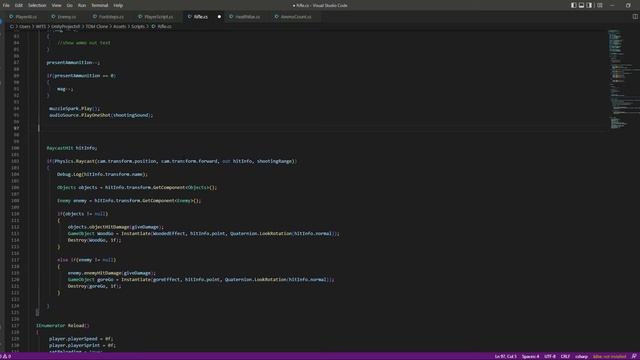Switch to the AmmoCount.cs tab
The height and width of the screenshot is (360, 640).
(296, 17)
